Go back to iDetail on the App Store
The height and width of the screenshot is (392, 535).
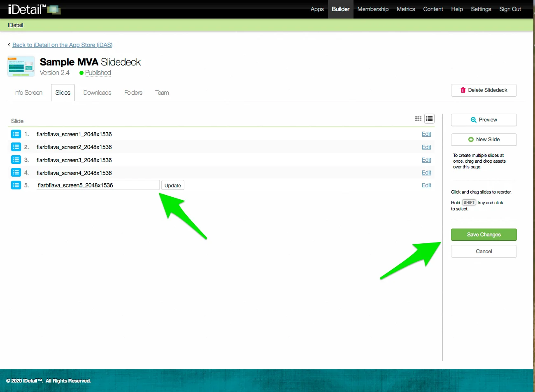pos(63,45)
